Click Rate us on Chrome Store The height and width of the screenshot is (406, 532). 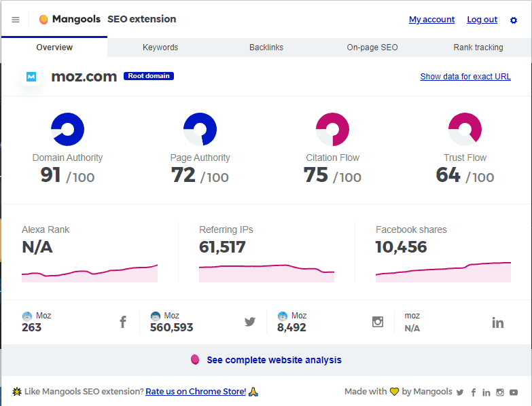pos(196,392)
